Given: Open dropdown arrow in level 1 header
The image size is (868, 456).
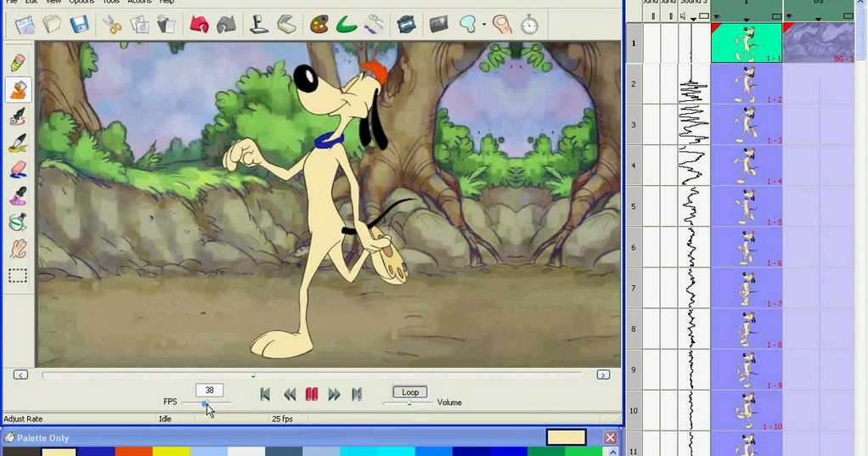Looking at the screenshot, I should click(747, 20).
